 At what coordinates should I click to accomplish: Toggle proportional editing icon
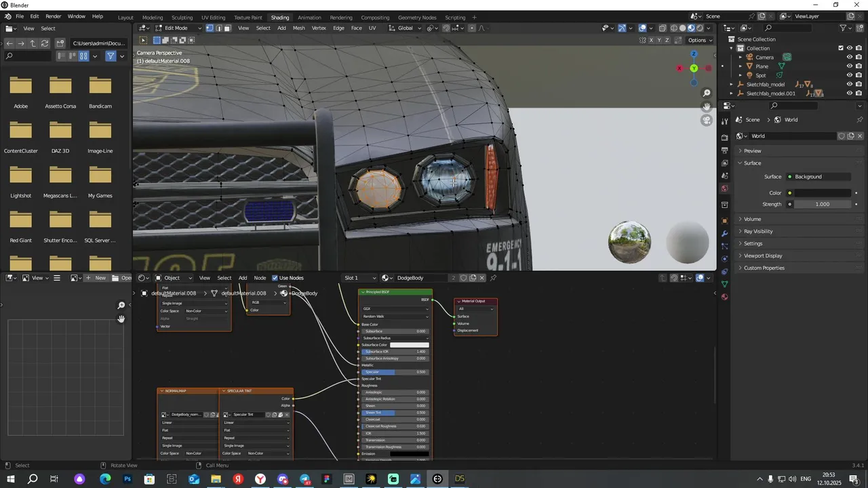point(472,28)
